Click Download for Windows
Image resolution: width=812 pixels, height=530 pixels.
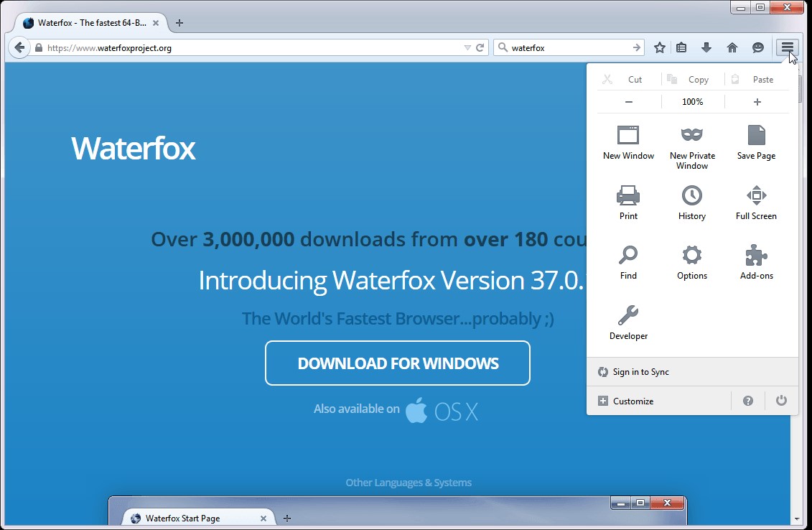tap(397, 363)
